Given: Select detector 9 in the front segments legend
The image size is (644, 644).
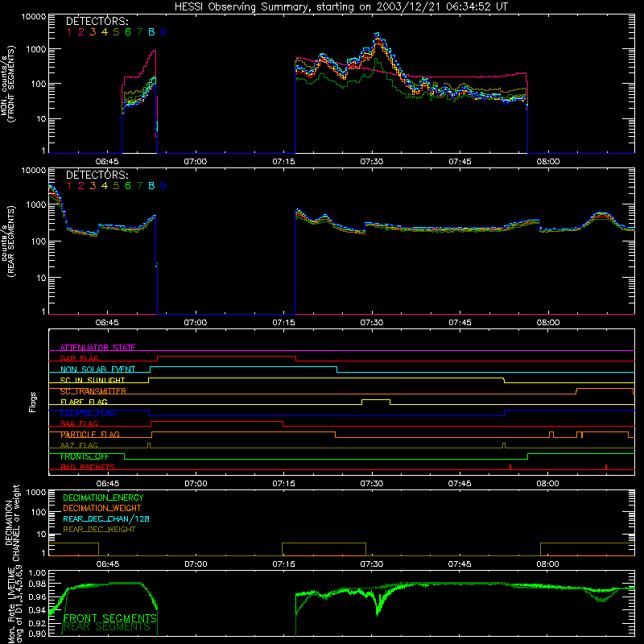Looking at the screenshot, I should (x=163, y=32).
